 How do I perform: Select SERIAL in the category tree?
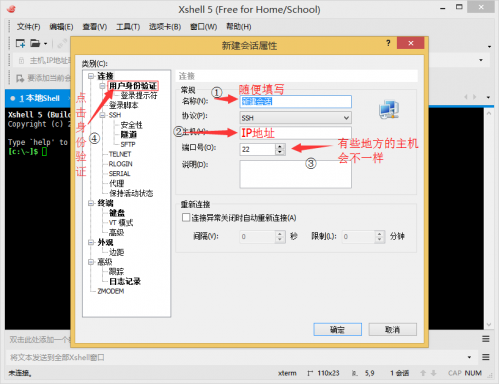tap(119, 174)
